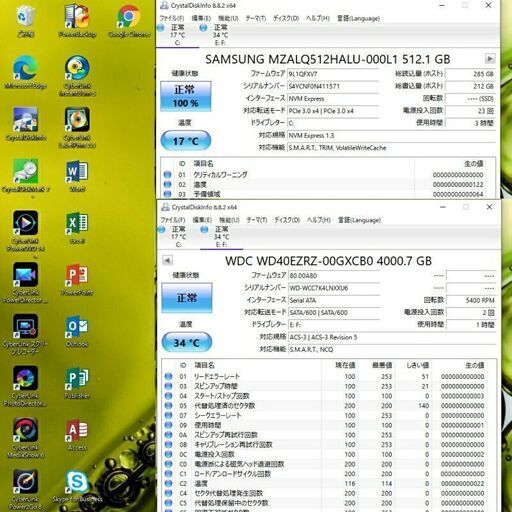Click Samsung firmware field 9L1QFXV7
The width and height of the screenshot is (512, 512).
point(333,74)
